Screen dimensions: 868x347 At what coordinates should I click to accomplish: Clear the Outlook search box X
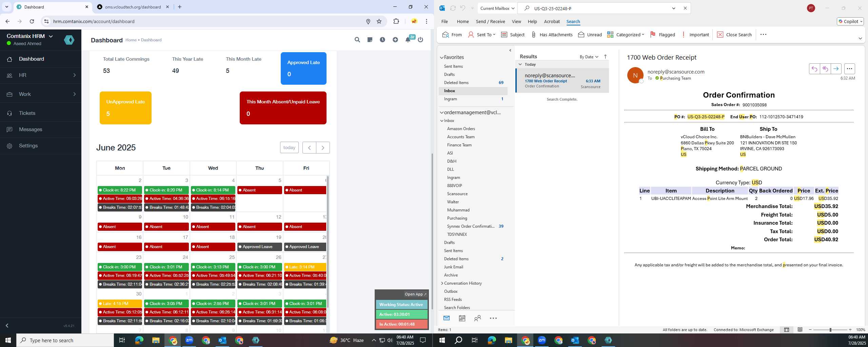pos(685,8)
